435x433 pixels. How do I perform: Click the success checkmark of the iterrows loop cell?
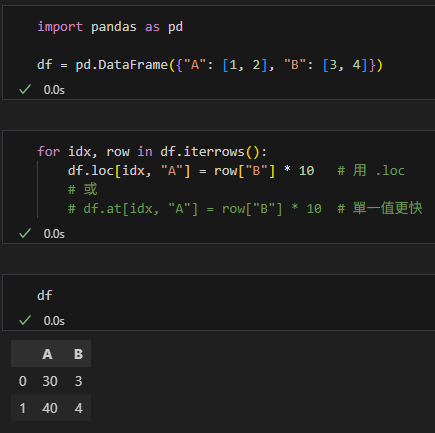click(25, 233)
